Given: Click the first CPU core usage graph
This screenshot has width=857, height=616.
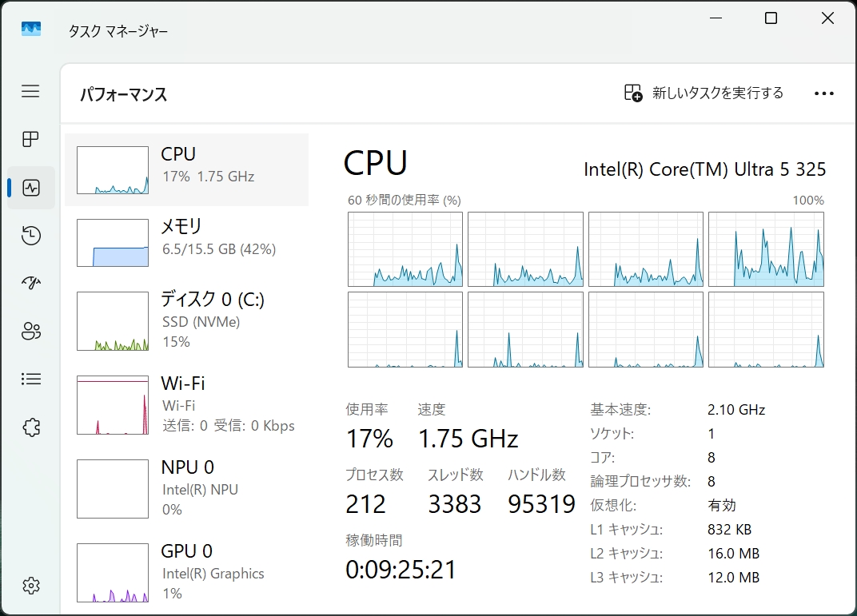Looking at the screenshot, I should (405, 249).
